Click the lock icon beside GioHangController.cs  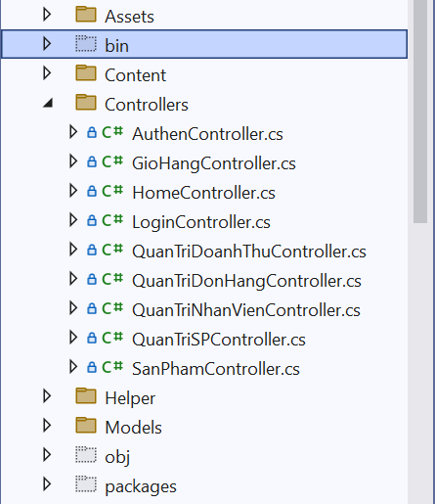[x=92, y=161]
